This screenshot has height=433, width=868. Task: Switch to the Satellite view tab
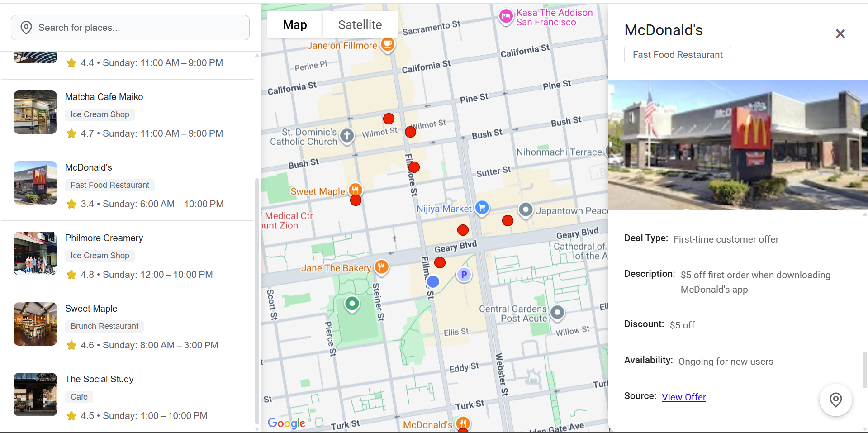click(360, 25)
